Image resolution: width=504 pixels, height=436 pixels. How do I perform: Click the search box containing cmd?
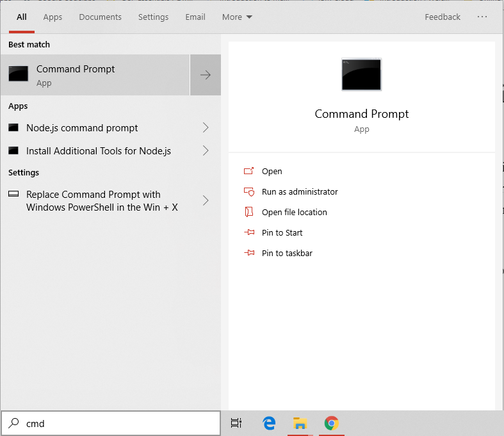click(111, 423)
